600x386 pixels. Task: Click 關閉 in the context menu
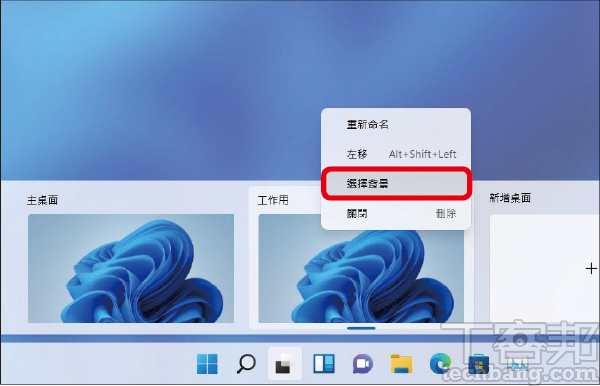396,213
